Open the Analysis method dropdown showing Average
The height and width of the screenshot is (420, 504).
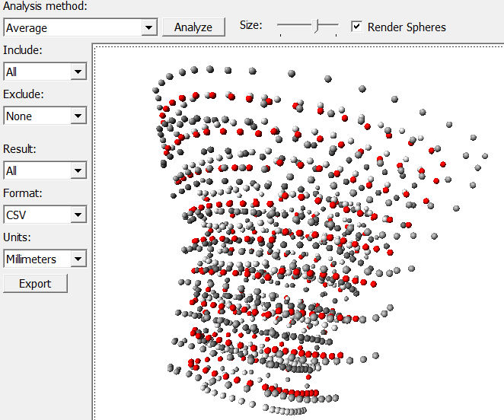(79, 27)
